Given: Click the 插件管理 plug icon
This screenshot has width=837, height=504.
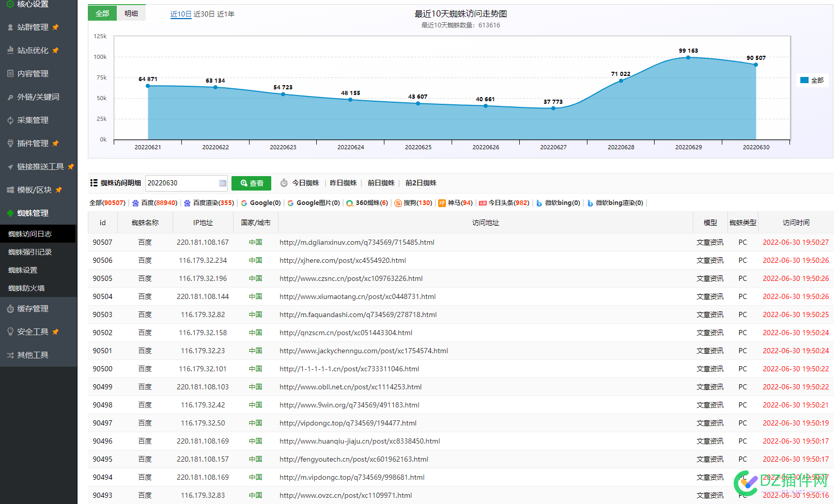Looking at the screenshot, I should 10,143.
